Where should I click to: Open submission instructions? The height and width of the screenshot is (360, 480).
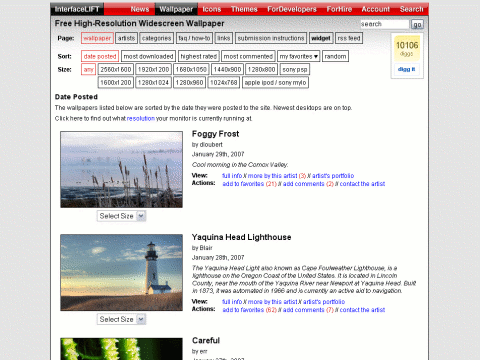click(x=271, y=38)
